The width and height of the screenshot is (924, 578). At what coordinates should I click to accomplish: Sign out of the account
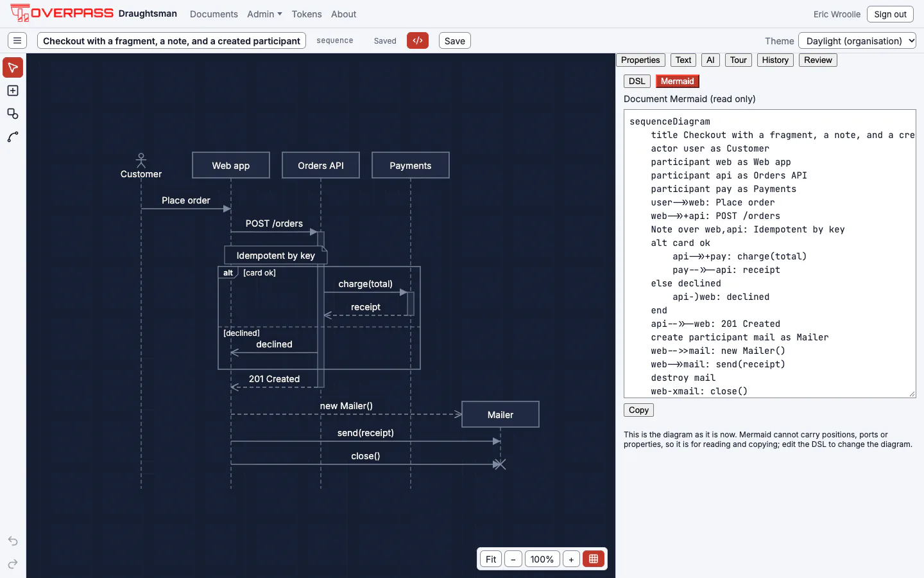tap(890, 14)
